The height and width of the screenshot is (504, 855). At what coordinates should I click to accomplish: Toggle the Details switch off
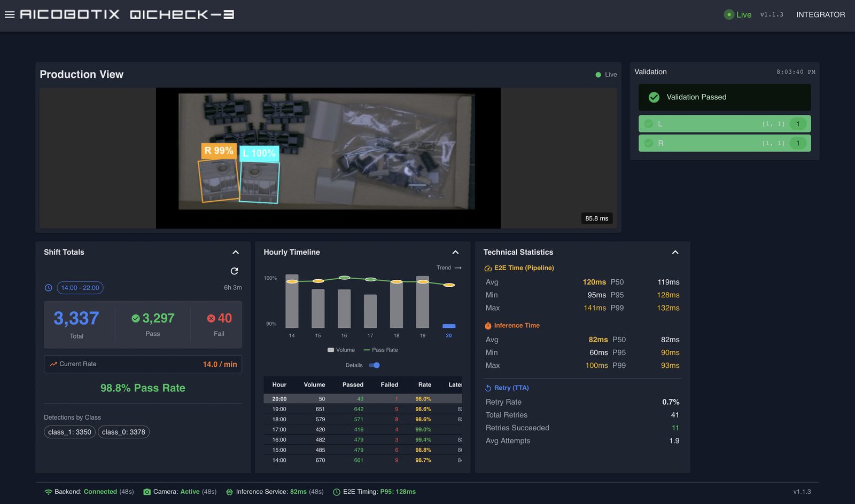(374, 365)
